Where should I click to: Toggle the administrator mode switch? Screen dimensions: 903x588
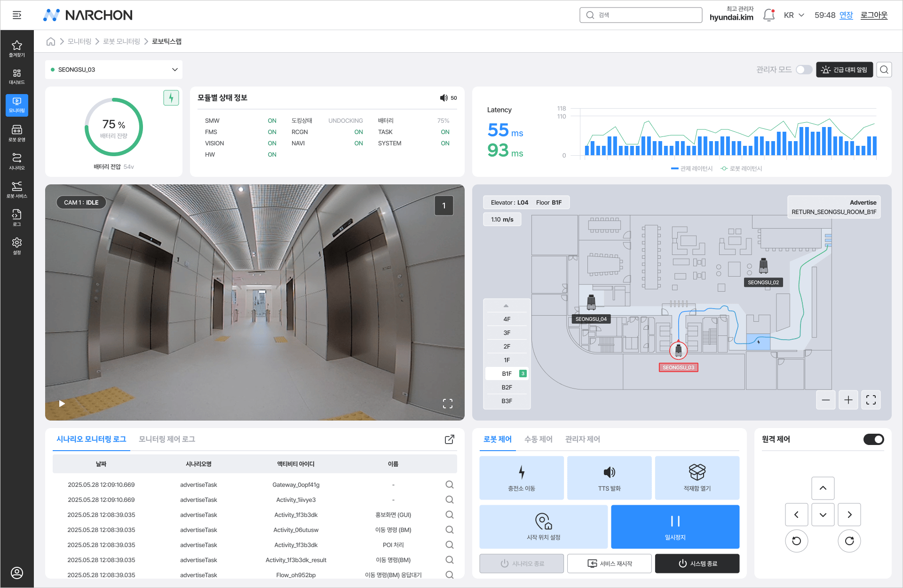point(804,70)
